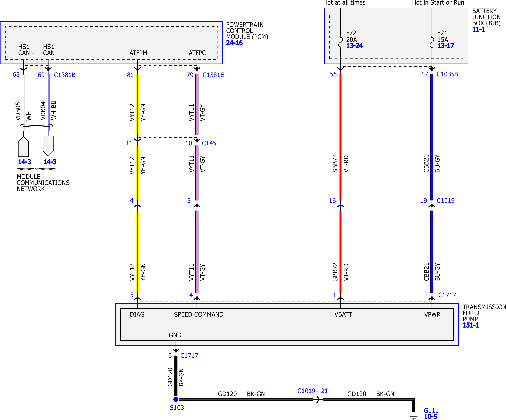Select the downward off-page arrow symbol for CAN +

coord(48,146)
